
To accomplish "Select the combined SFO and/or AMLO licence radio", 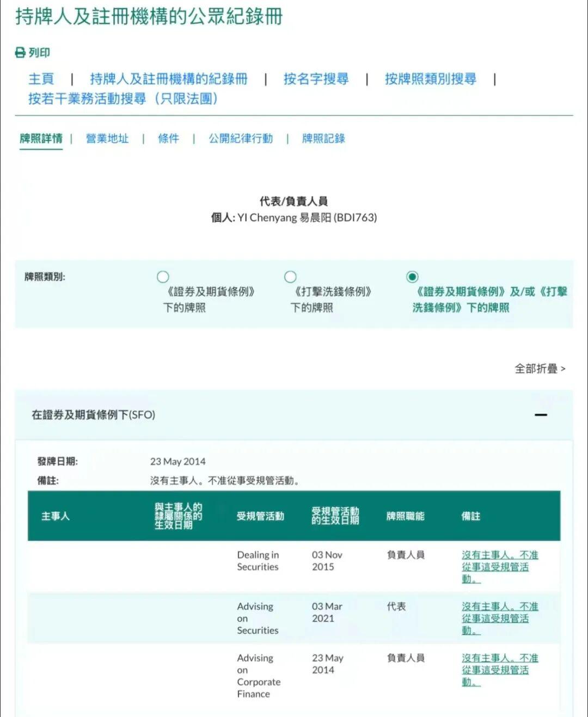I will [413, 277].
